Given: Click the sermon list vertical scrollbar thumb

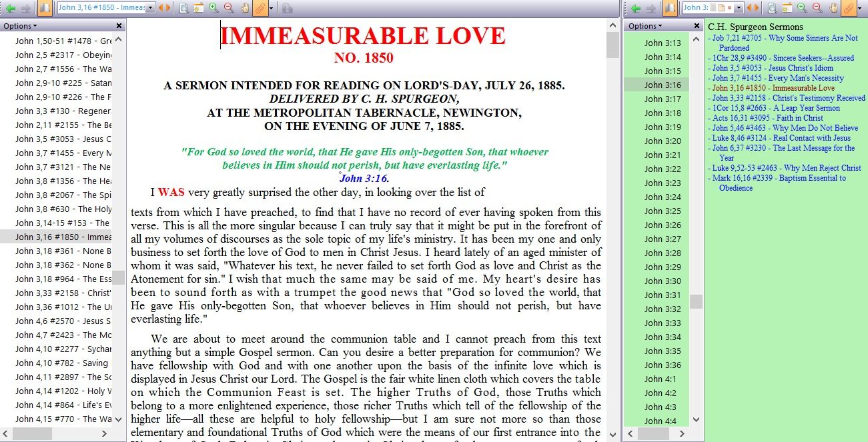Looking at the screenshot, I should (x=118, y=278).
